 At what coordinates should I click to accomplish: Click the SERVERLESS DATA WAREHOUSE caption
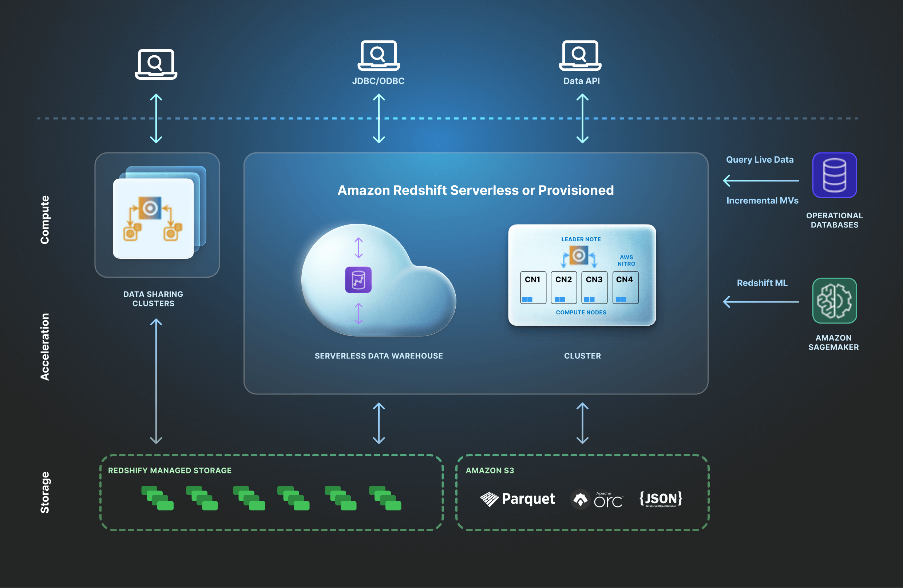coord(379,356)
